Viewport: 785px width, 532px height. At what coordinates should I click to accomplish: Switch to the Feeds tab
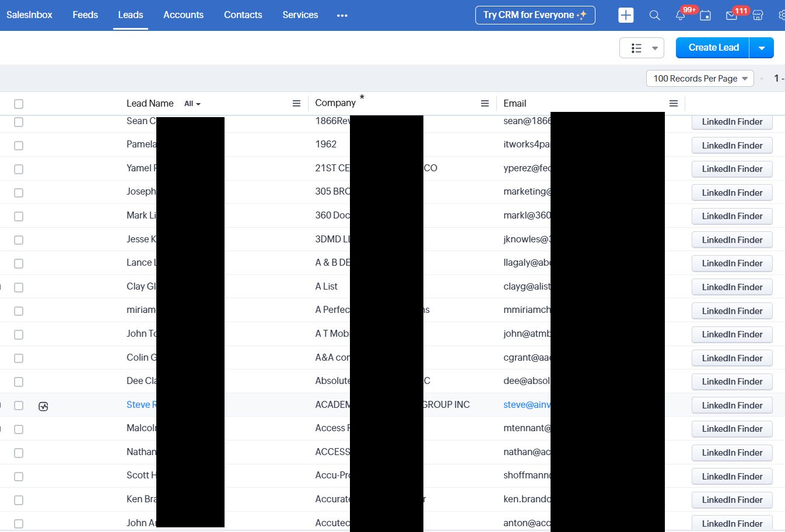tap(85, 15)
